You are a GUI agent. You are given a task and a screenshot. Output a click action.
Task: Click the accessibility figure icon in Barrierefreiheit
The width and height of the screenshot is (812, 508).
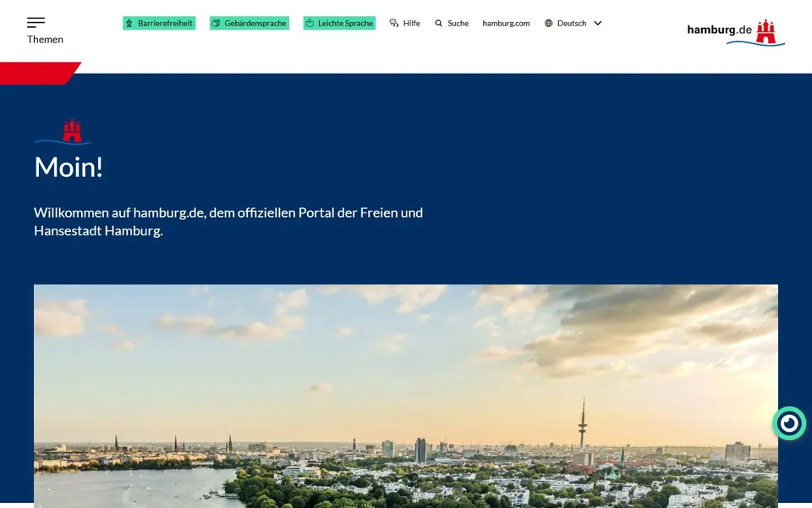click(129, 24)
